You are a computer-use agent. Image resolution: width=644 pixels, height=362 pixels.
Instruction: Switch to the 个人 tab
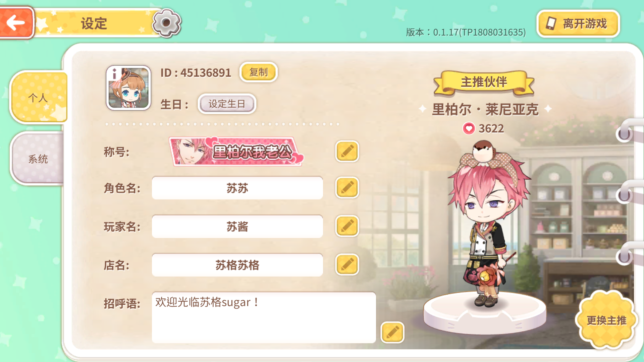pos(38,98)
